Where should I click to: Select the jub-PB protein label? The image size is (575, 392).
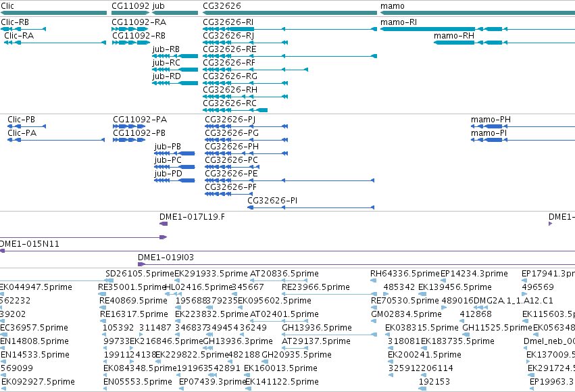[168, 147]
